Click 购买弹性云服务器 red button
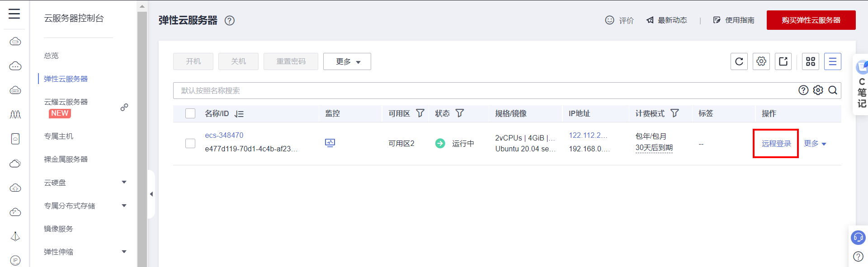The width and height of the screenshot is (868, 267). (x=811, y=20)
